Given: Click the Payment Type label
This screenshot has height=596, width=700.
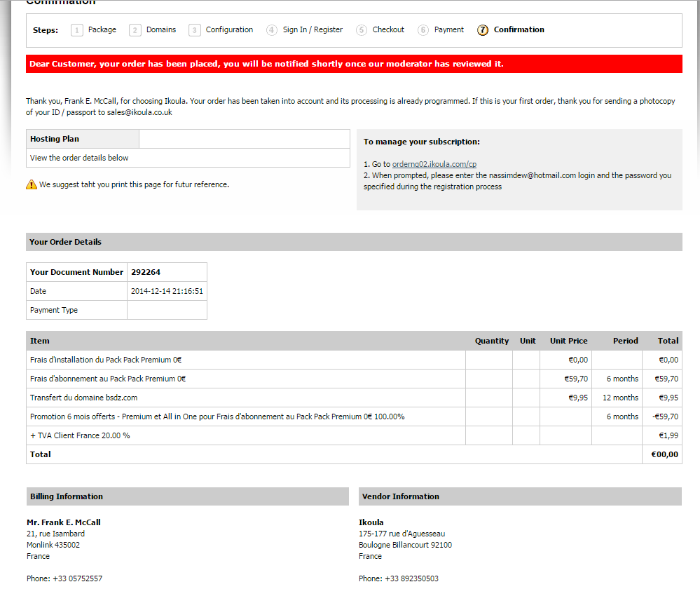Looking at the screenshot, I should click(x=53, y=310).
